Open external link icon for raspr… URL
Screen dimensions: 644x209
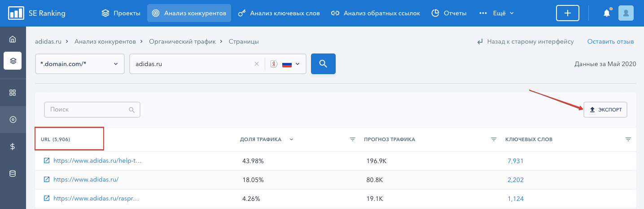(x=46, y=198)
